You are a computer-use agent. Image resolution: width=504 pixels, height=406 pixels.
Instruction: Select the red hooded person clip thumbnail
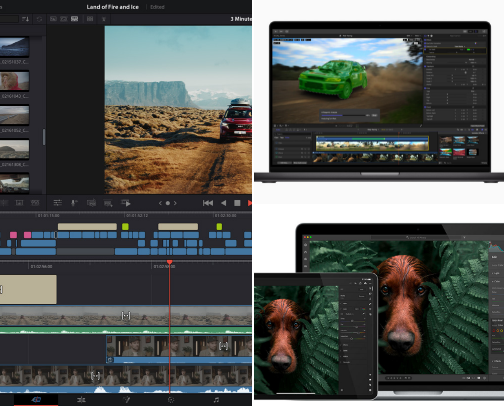pos(14,81)
